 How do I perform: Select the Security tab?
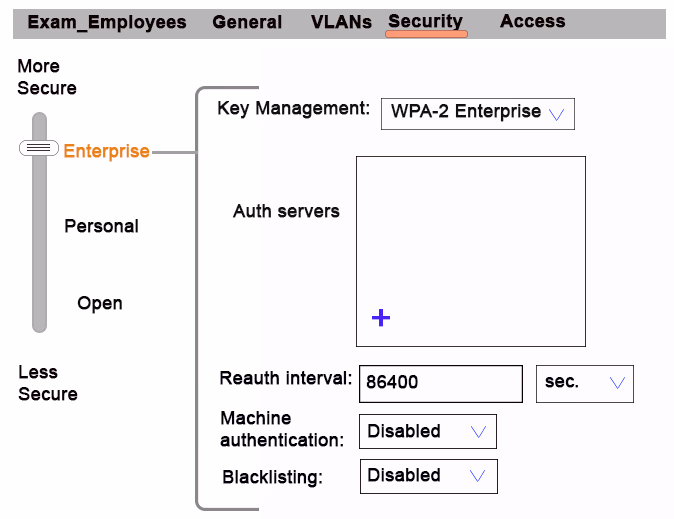426,21
